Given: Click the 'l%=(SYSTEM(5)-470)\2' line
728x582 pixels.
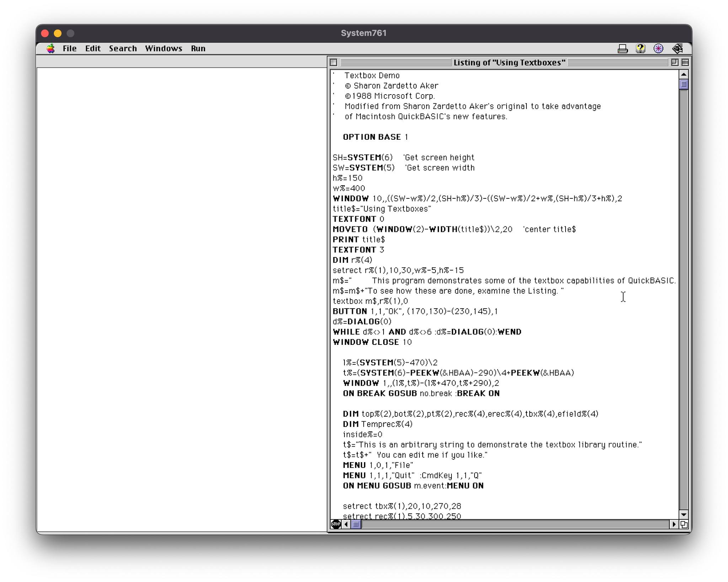Looking at the screenshot, I should [x=390, y=363].
